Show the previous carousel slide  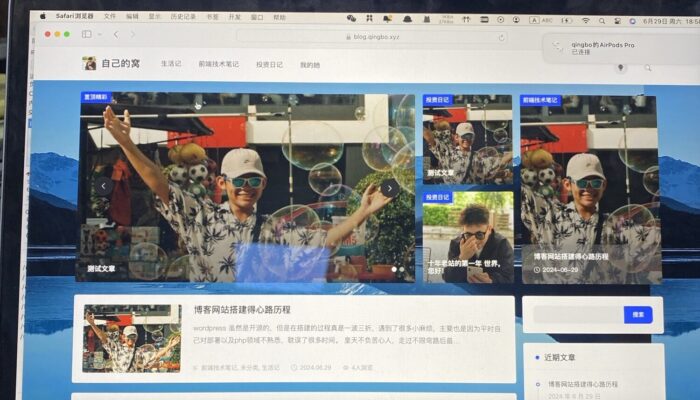tap(104, 186)
